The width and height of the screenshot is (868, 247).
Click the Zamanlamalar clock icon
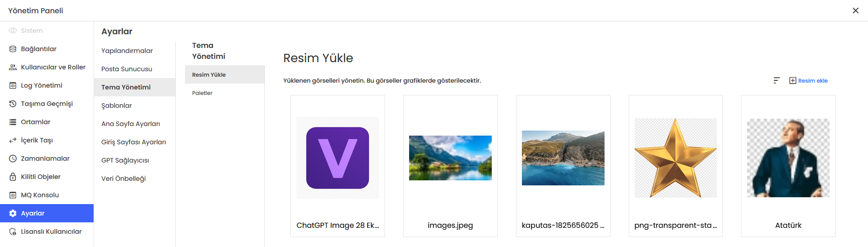pyautogui.click(x=13, y=158)
